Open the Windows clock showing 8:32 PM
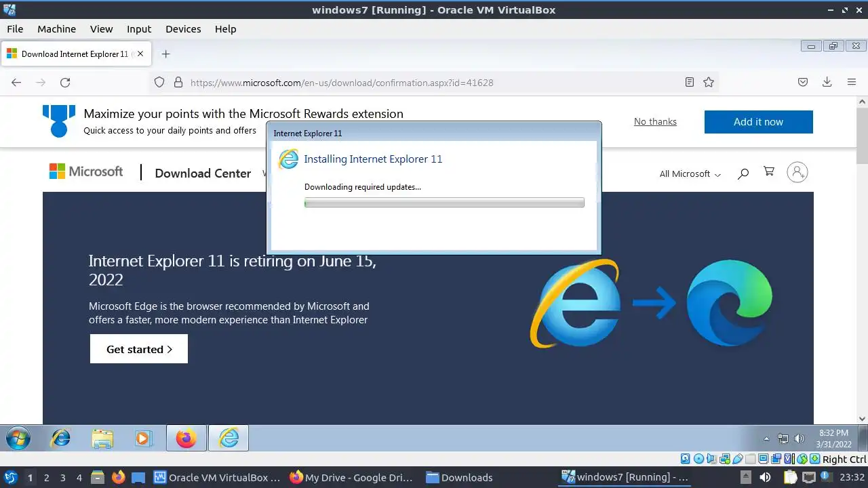 [833, 439]
